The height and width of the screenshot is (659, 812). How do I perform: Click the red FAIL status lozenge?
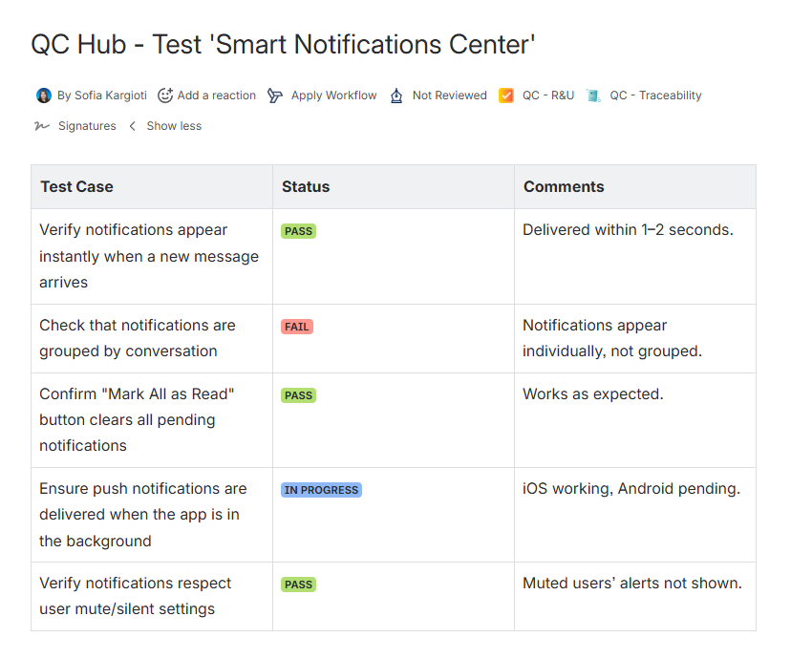(297, 327)
